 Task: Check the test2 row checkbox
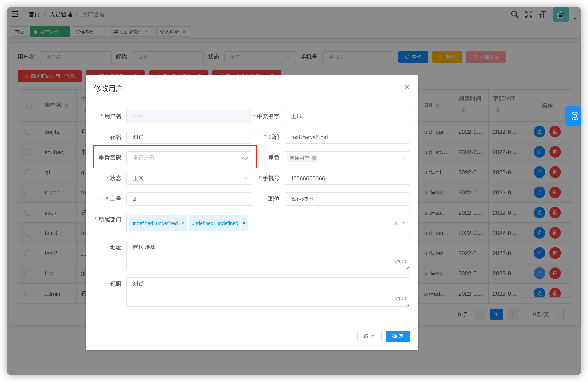coord(28,253)
